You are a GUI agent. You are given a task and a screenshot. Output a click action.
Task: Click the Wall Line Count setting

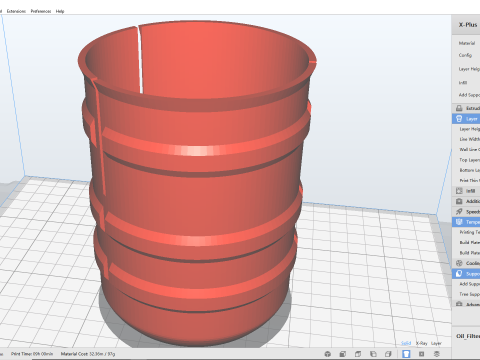coord(470,150)
